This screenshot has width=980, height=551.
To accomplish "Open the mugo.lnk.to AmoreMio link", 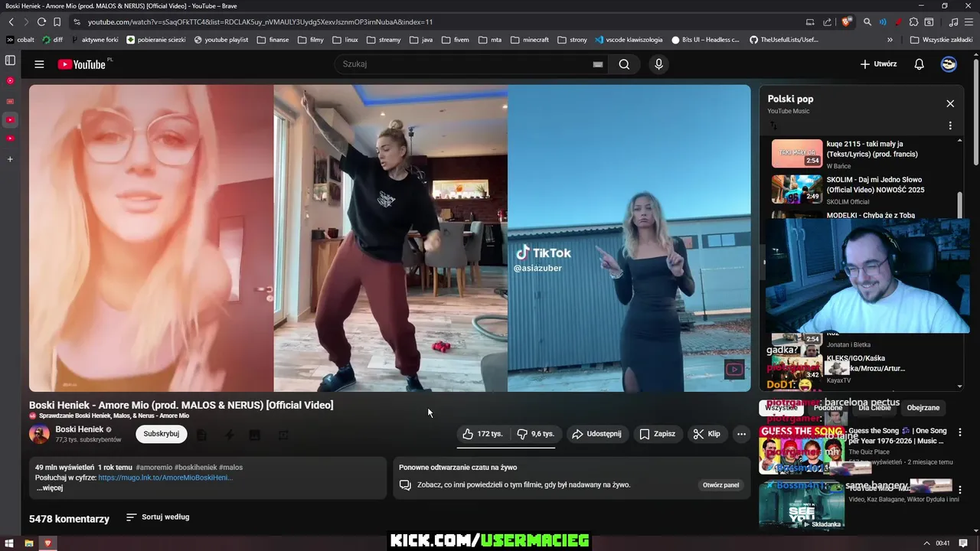I will tap(165, 478).
